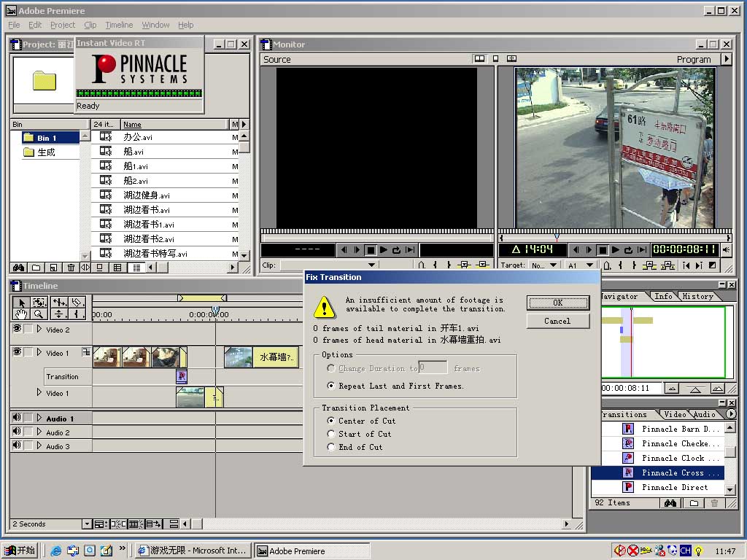The width and height of the screenshot is (747, 560).
Task: Open the 2 Seconds time zoom dropdown
Action: pos(86,524)
